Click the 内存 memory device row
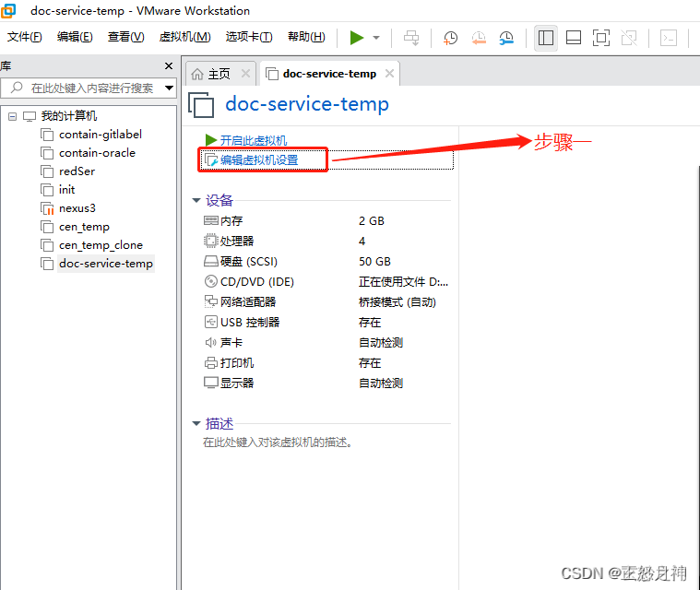Viewport: 700px width, 590px height. [326, 221]
